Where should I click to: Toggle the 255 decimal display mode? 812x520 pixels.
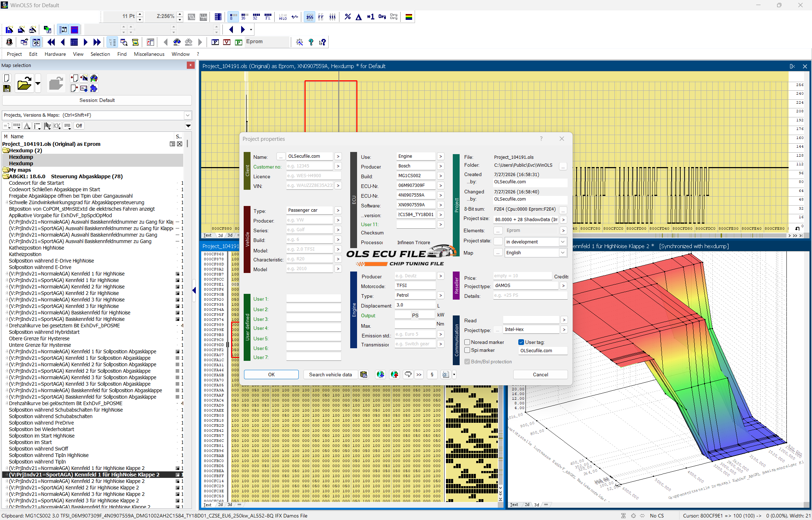[x=310, y=17]
